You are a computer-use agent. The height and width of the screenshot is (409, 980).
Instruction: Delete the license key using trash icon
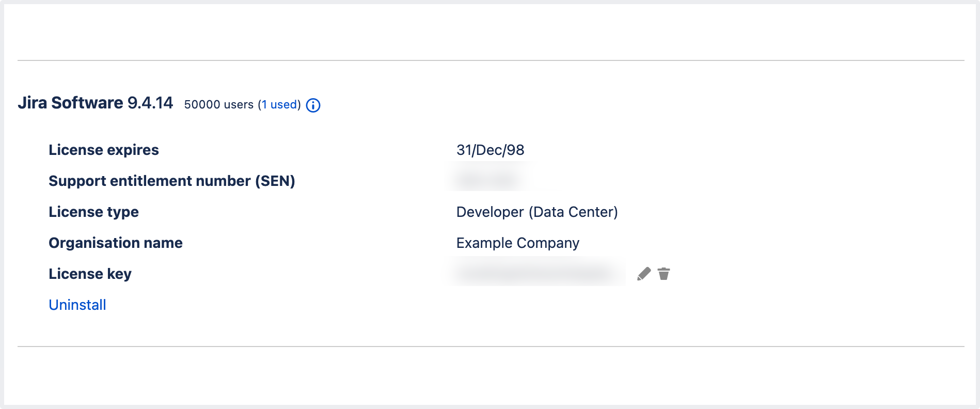click(x=664, y=274)
